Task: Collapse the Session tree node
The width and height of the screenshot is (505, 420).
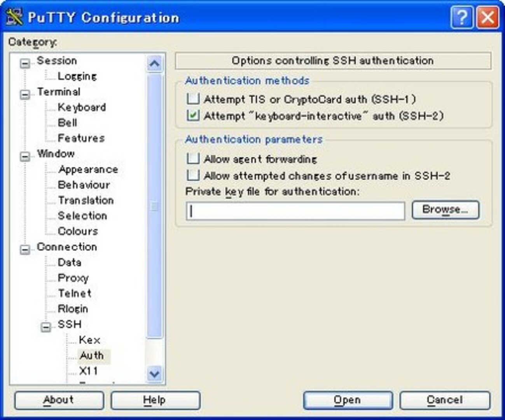Action: click(25, 63)
